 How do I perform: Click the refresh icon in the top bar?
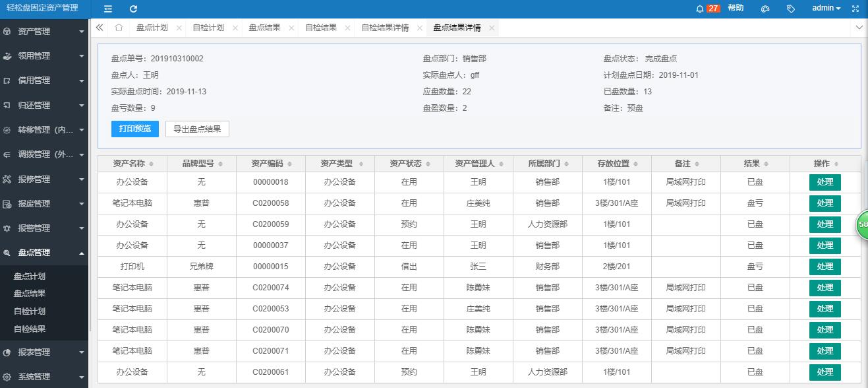(133, 9)
